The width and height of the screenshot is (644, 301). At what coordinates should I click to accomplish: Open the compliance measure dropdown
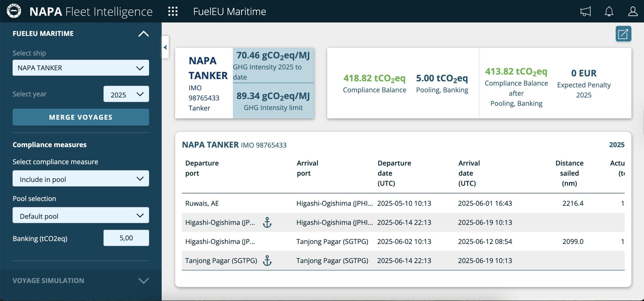click(x=81, y=178)
